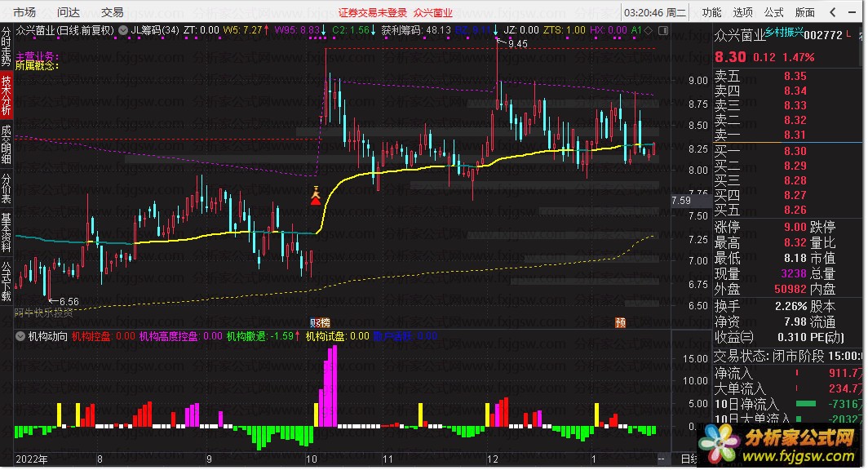Click the 涨停 limit-up price 9.00

tap(795, 227)
